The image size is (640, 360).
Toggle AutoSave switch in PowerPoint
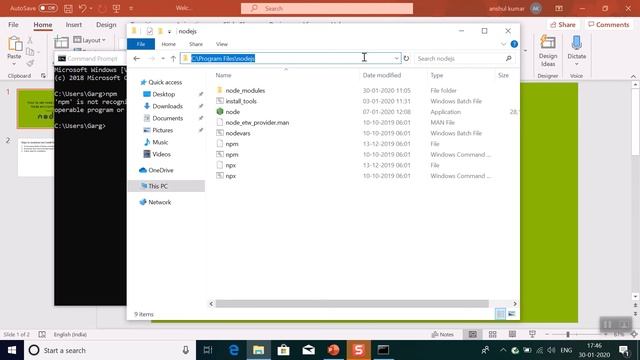[48, 8]
